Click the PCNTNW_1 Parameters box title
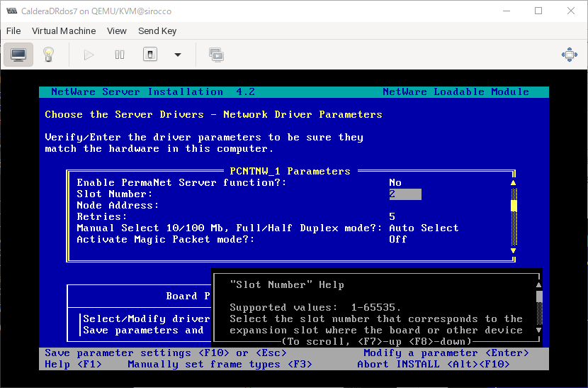 (290, 171)
